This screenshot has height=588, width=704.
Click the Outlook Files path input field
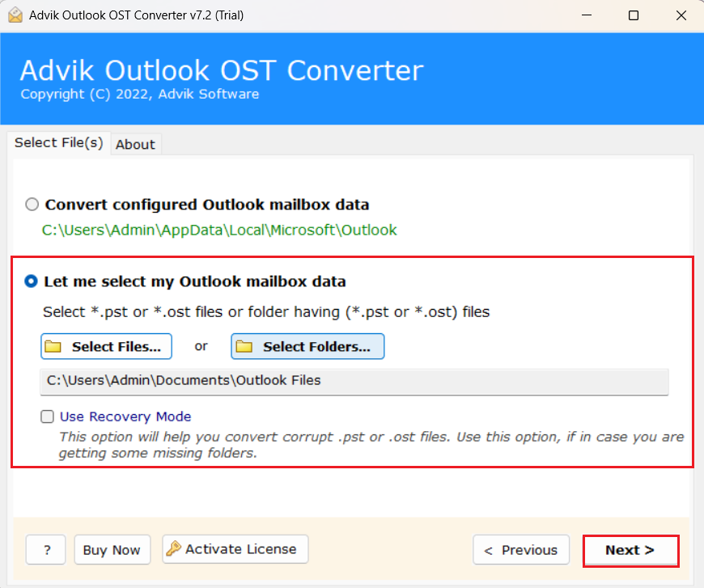click(x=354, y=382)
